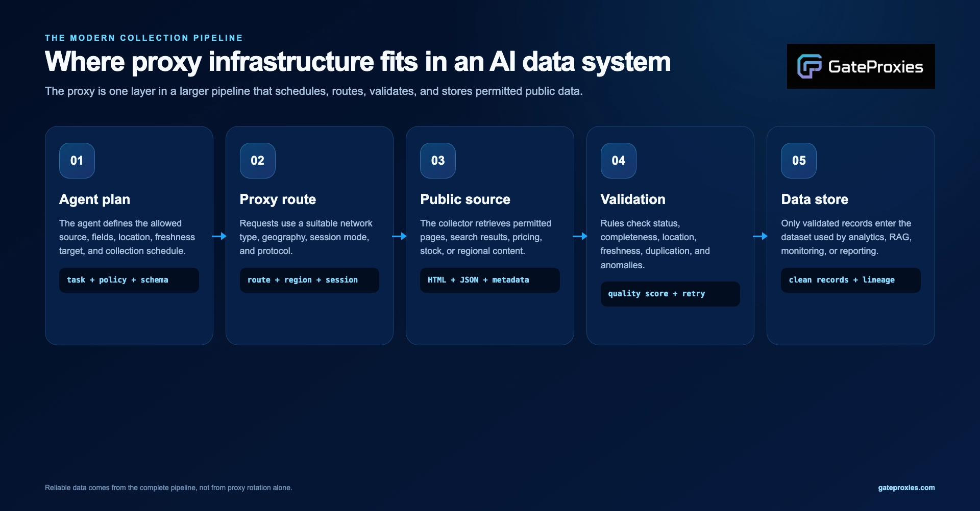The image size is (980, 511).
Task: Select the "Validation" card heading
Action: (x=633, y=199)
